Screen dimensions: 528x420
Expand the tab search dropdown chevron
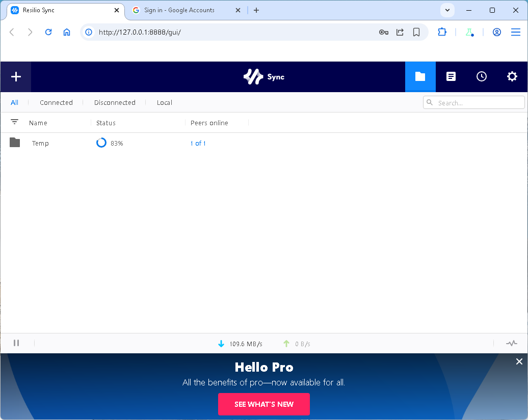coord(447,10)
